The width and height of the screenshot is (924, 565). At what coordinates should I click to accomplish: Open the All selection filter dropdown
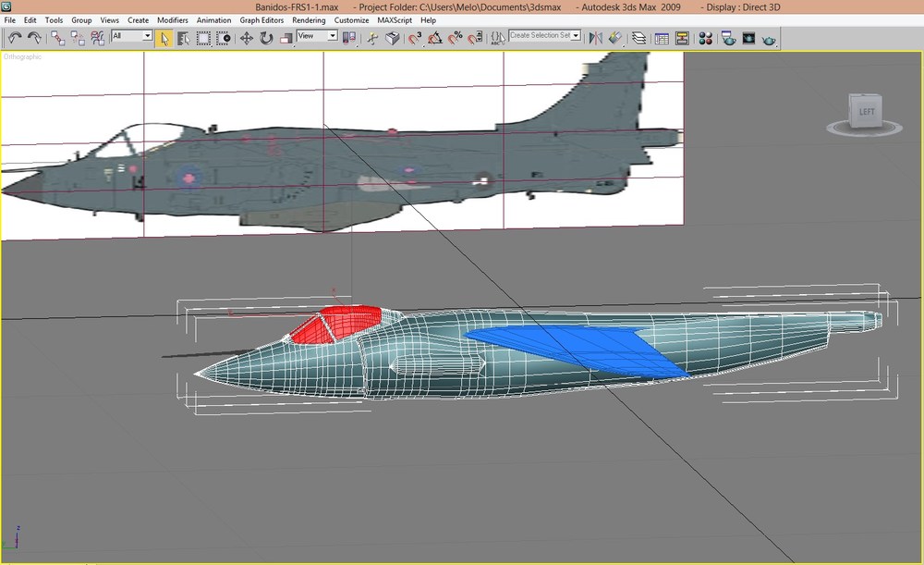[x=132, y=36]
